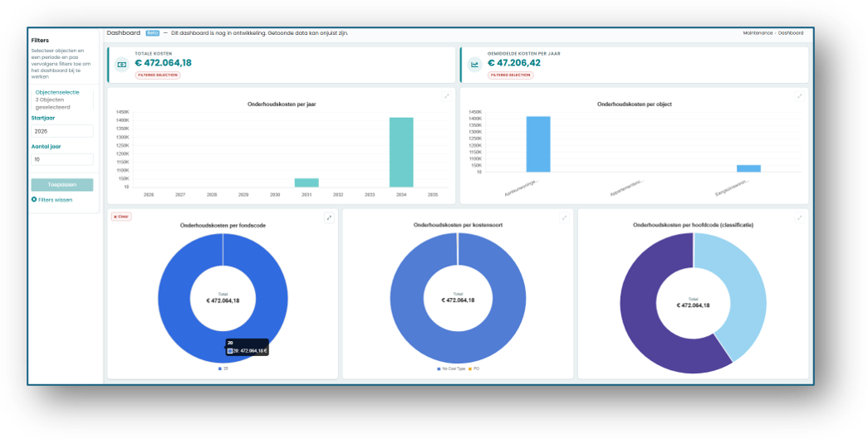868x439 pixels.
Task: Click the Dashboard breadcrumb item
Action: click(x=791, y=33)
